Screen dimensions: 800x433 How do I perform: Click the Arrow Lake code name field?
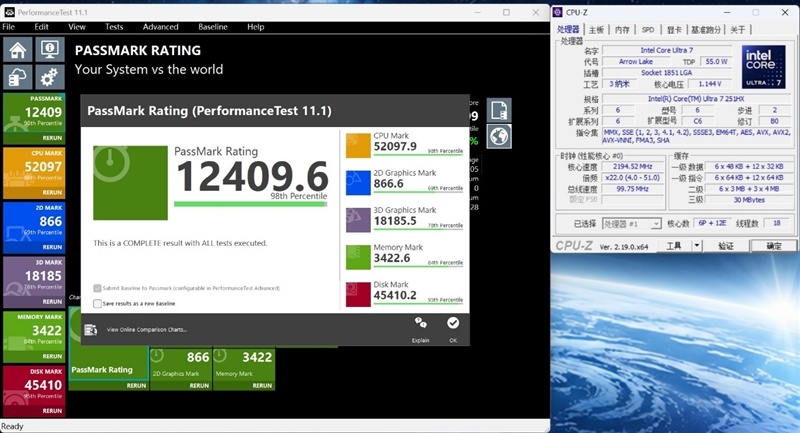tap(635, 62)
